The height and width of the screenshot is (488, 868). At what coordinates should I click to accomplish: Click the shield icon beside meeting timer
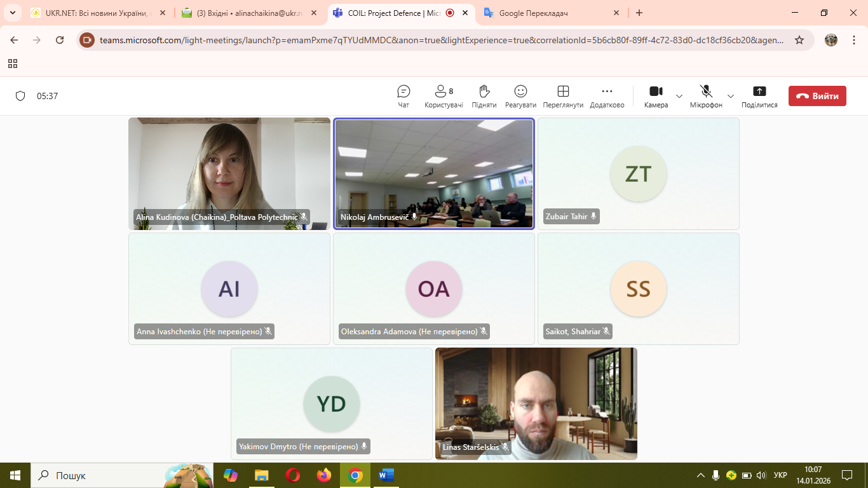pyautogui.click(x=20, y=96)
